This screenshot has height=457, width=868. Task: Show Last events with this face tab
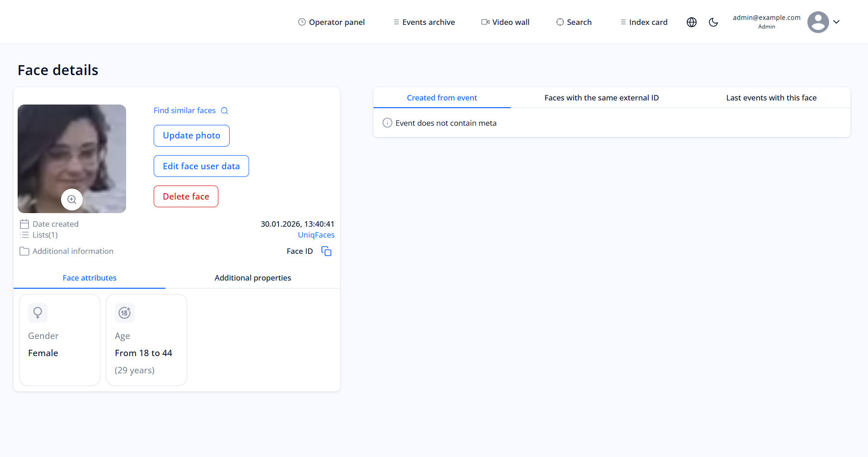pos(771,98)
